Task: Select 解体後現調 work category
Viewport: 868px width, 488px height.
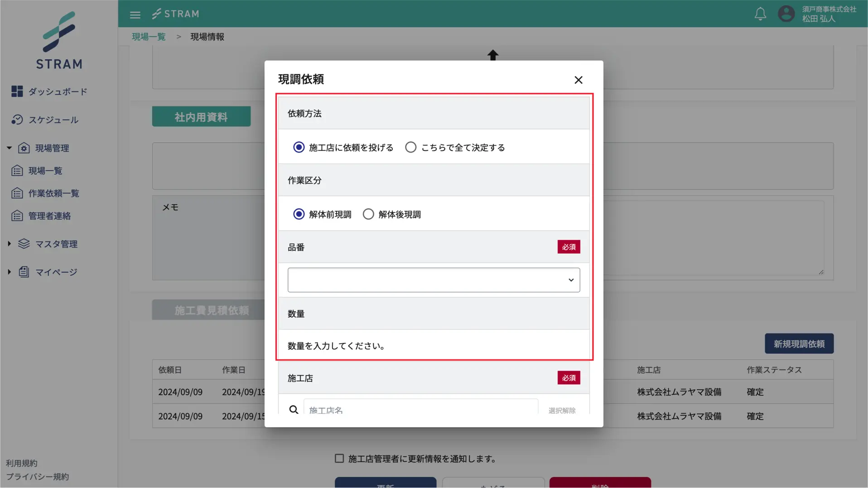Action: click(368, 214)
